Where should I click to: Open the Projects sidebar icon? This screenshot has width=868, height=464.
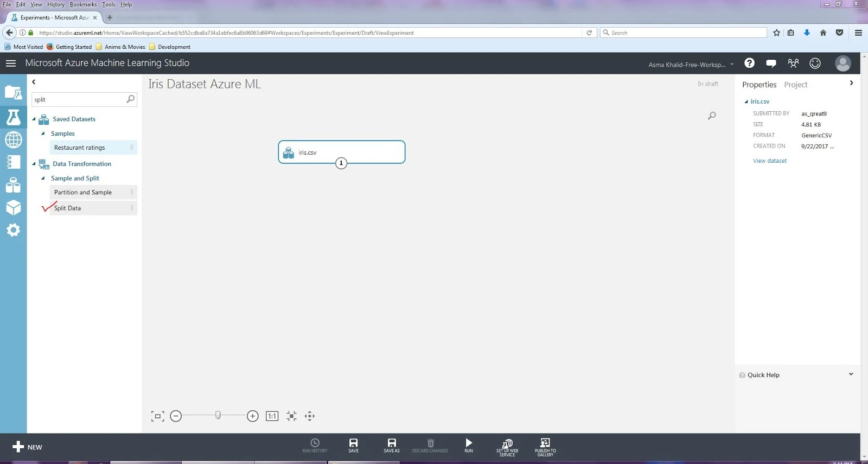(x=13, y=93)
